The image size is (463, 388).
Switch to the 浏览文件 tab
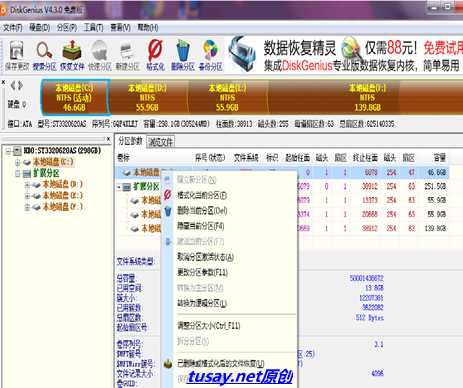pyautogui.click(x=161, y=142)
